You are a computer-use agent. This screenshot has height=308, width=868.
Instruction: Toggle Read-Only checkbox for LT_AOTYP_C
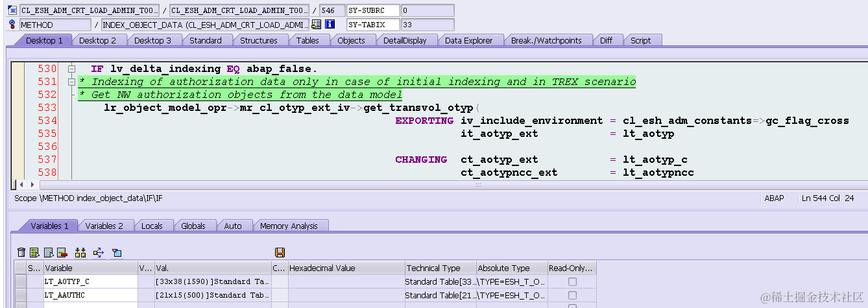(x=572, y=281)
